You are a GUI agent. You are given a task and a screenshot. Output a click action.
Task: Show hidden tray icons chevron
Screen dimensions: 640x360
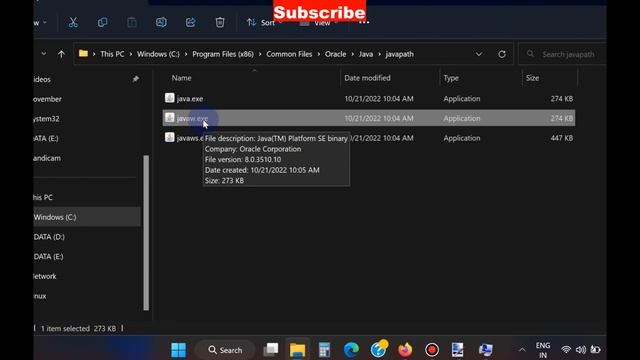[x=522, y=350]
